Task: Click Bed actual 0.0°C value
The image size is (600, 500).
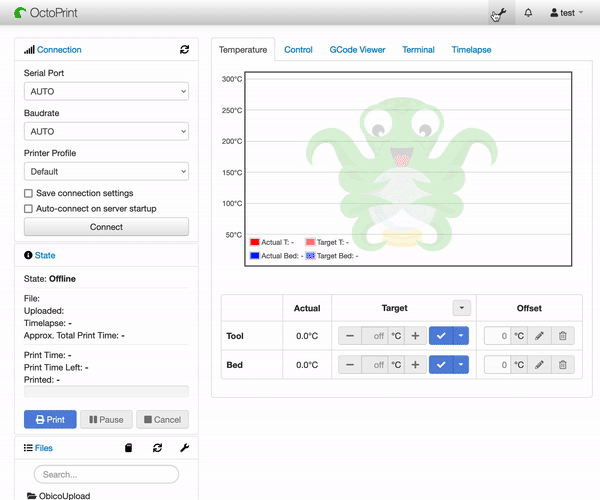Action: (307, 365)
